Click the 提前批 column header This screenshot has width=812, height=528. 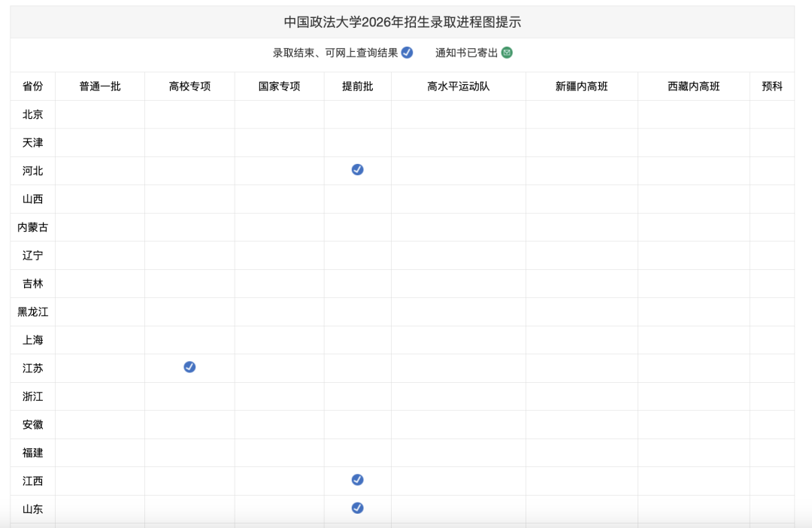(357, 86)
